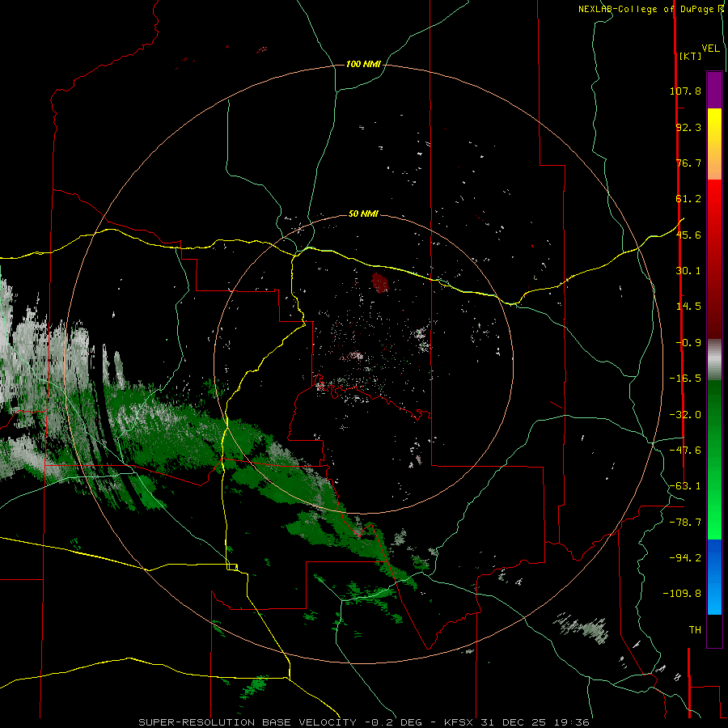Click the 107.8 value on the scale
728x728 pixels.
click(685, 91)
